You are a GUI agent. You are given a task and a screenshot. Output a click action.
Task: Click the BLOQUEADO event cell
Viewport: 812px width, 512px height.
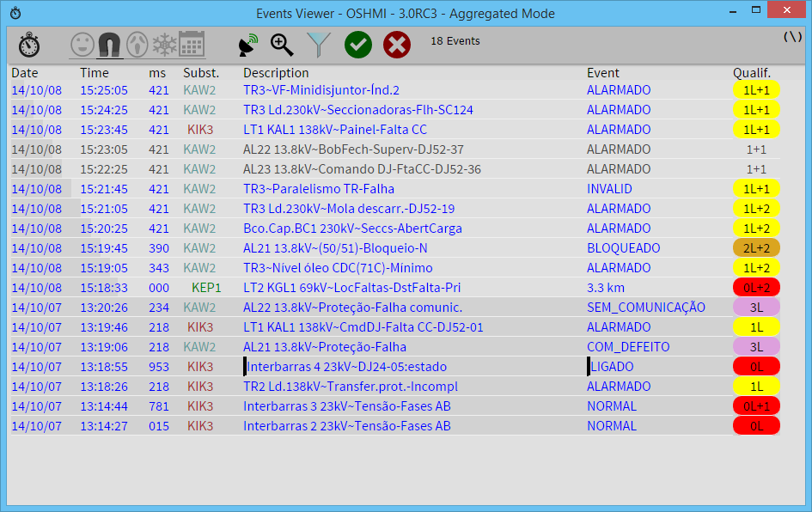pos(623,248)
